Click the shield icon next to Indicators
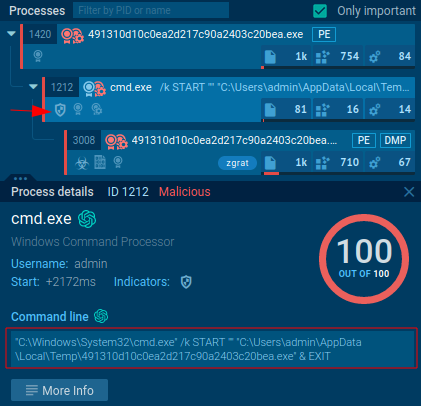Viewport: 421px width, 406px height. 186,282
